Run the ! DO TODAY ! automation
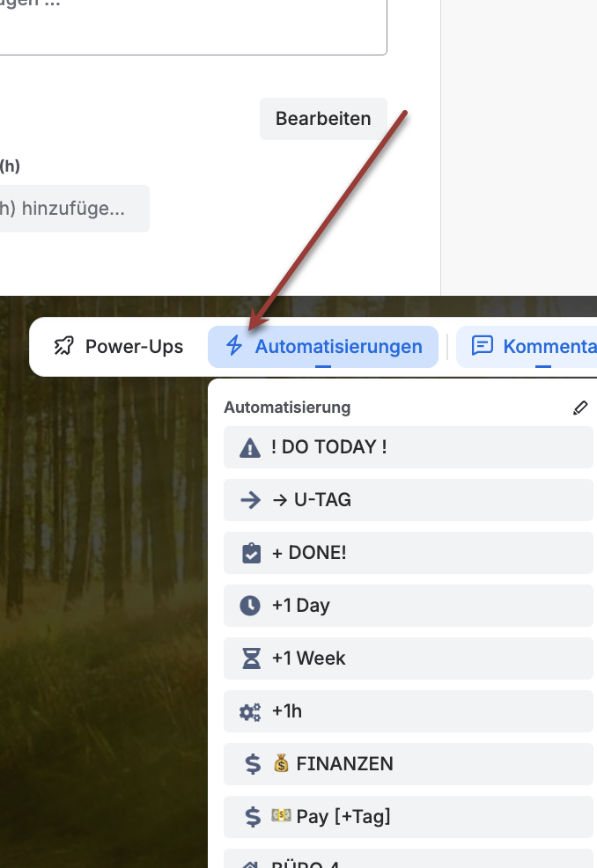The image size is (597, 868). coord(409,447)
